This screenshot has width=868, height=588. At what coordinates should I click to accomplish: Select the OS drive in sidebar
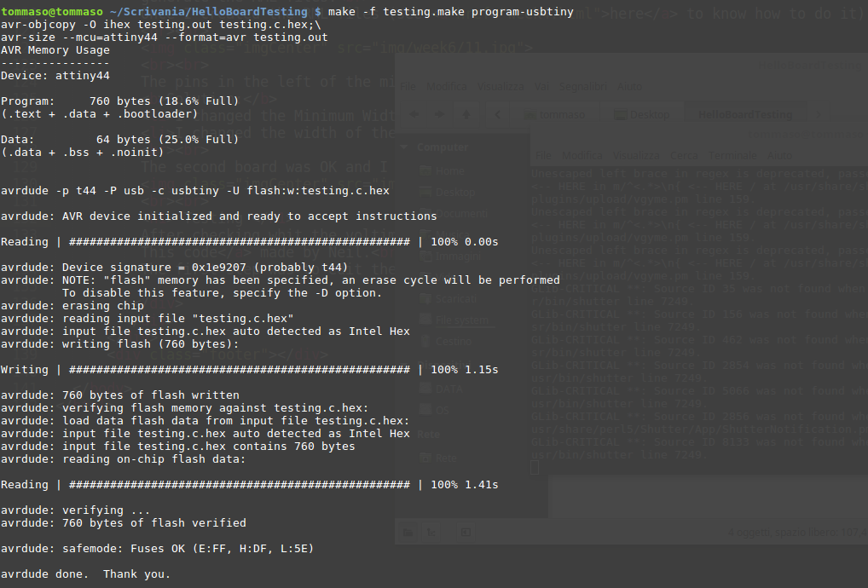442,410
